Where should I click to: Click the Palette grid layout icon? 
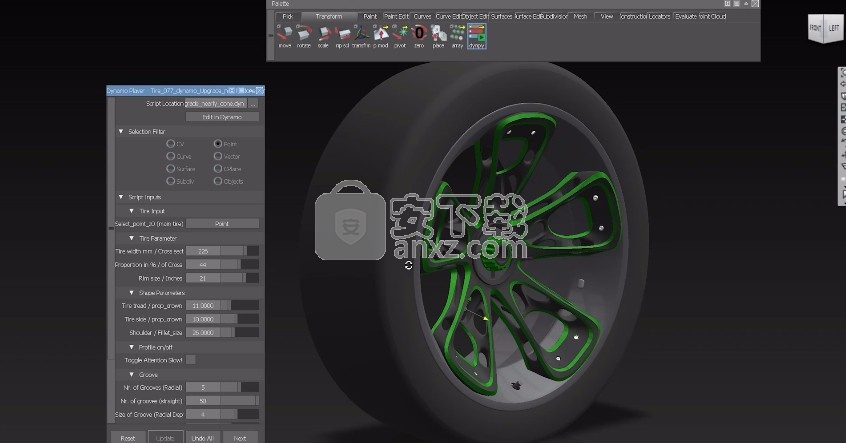(727, 3)
